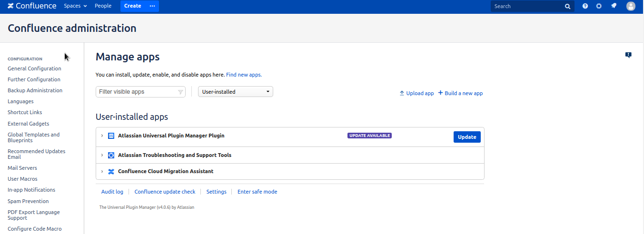
Task: Click the Universal Plugin Manager app icon
Action: click(111, 136)
